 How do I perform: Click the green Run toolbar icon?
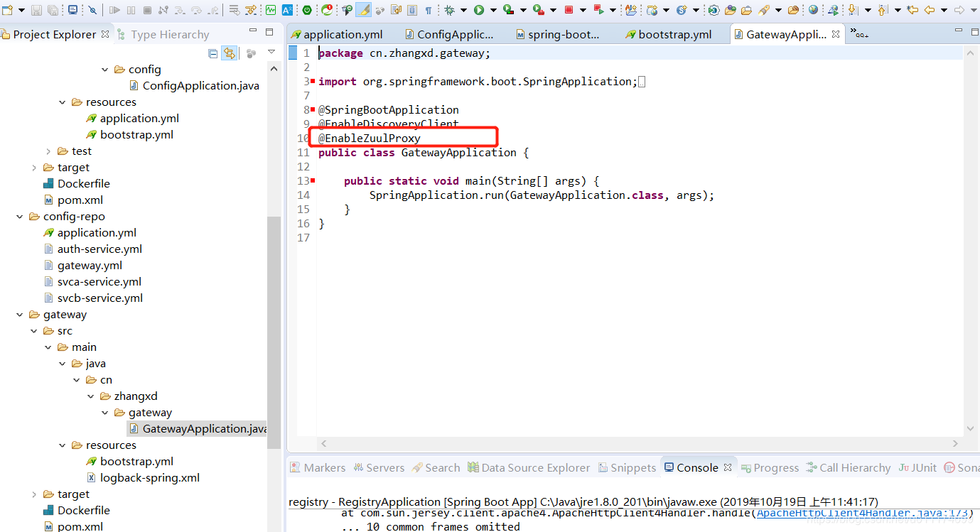[478, 10]
